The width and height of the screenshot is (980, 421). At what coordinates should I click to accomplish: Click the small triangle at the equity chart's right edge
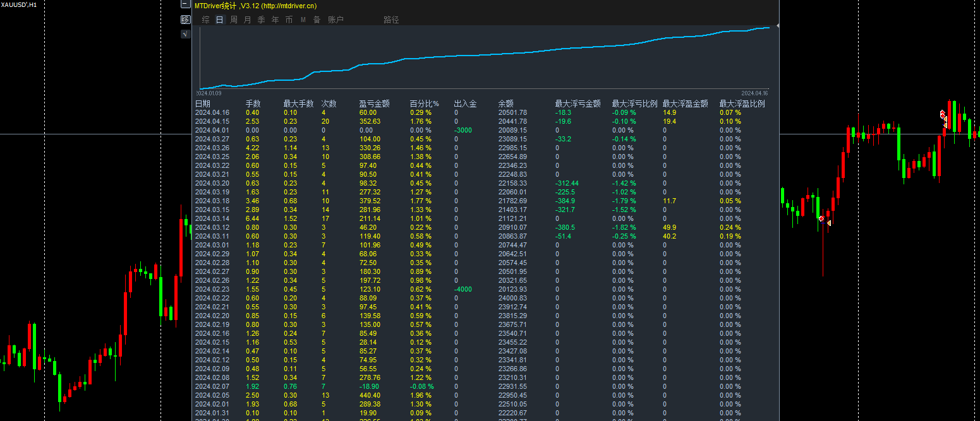coord(778,25)
